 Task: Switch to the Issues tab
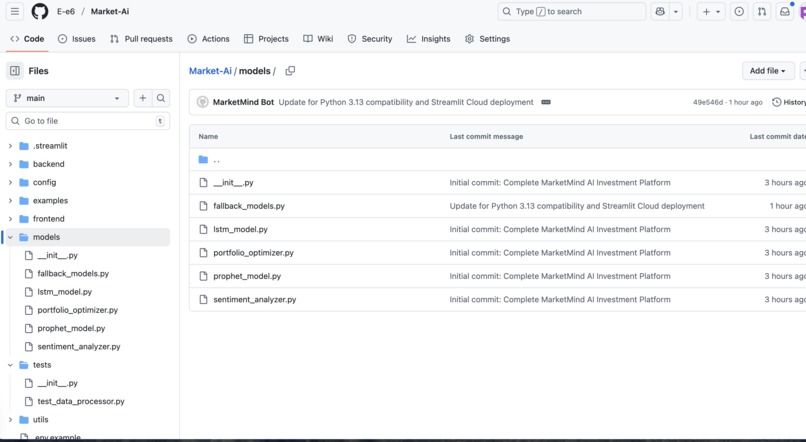[77, 39]
